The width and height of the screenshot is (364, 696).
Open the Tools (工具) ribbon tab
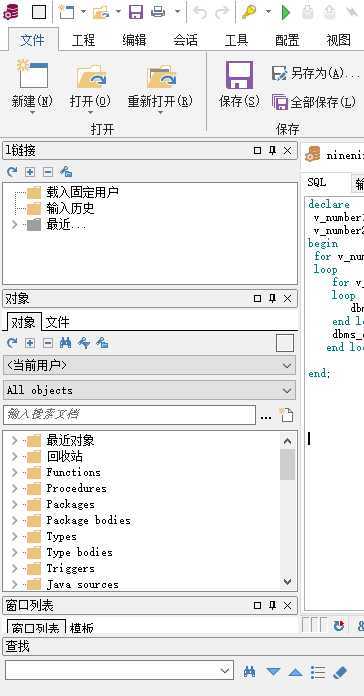coord(236,41)
